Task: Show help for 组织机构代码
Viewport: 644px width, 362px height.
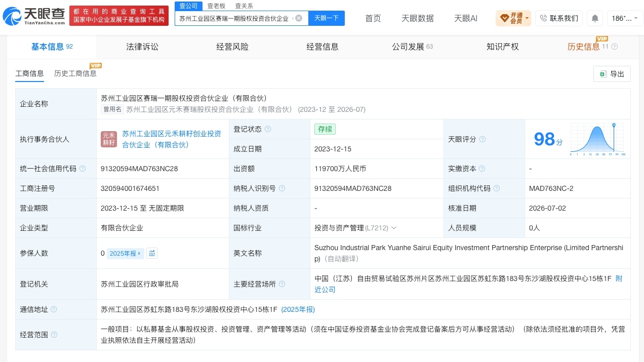Action: (497, 188)
